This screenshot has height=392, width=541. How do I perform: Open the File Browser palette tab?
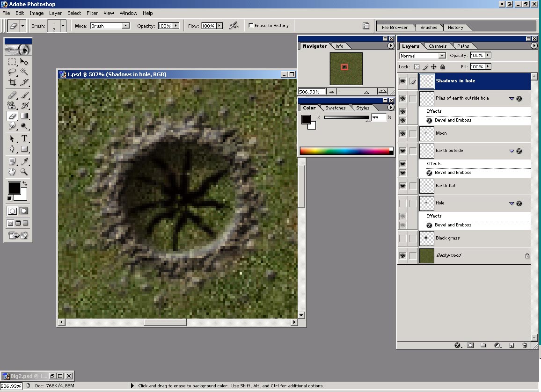[x=395, y=28]
